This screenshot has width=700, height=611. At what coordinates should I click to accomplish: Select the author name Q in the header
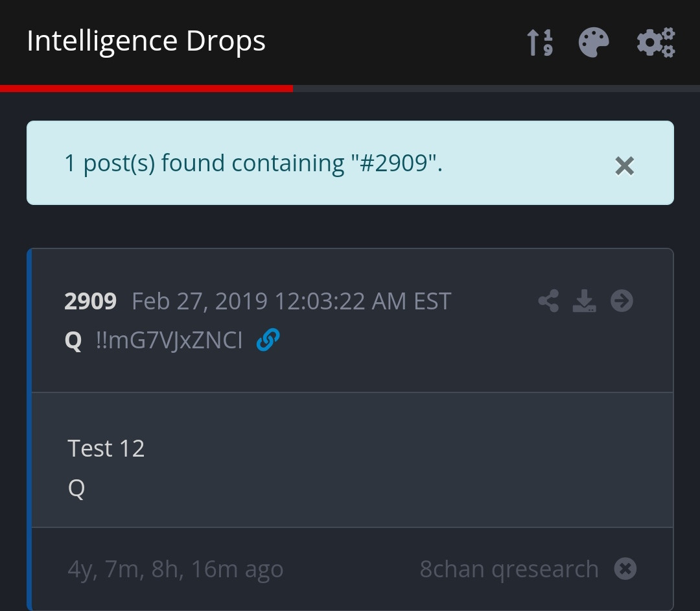pos(73,340)
